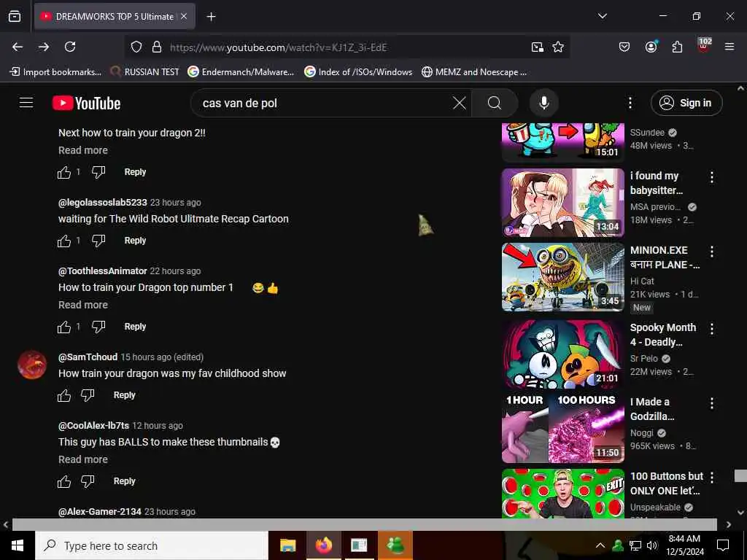Reply to @SamTchoud comment
Image resolution: width=747 pixels, height=560 pixels.
point(124,395)
